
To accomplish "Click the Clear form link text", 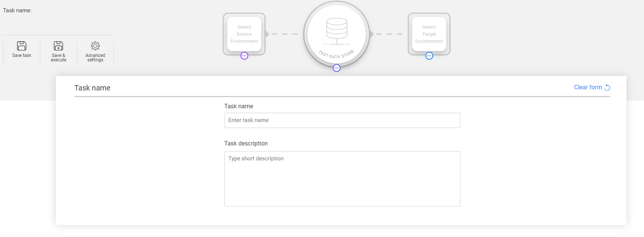I will 588,87.
